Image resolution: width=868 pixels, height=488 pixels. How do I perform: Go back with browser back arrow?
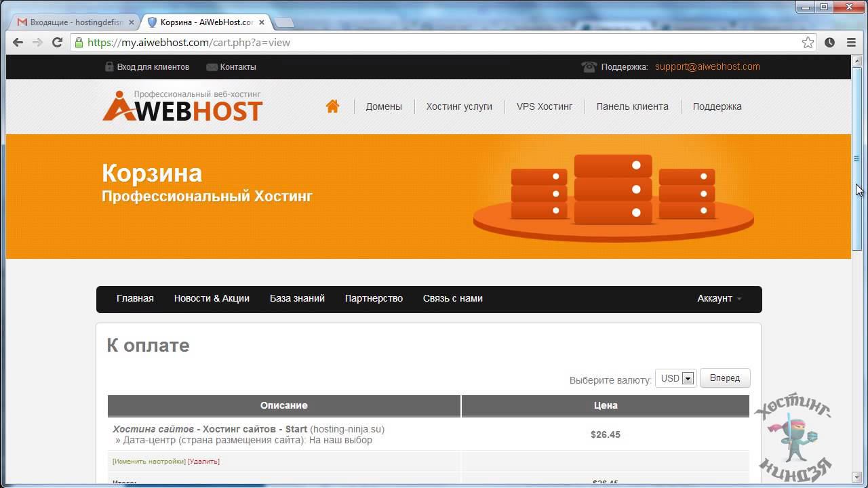(x=18, y=42)
